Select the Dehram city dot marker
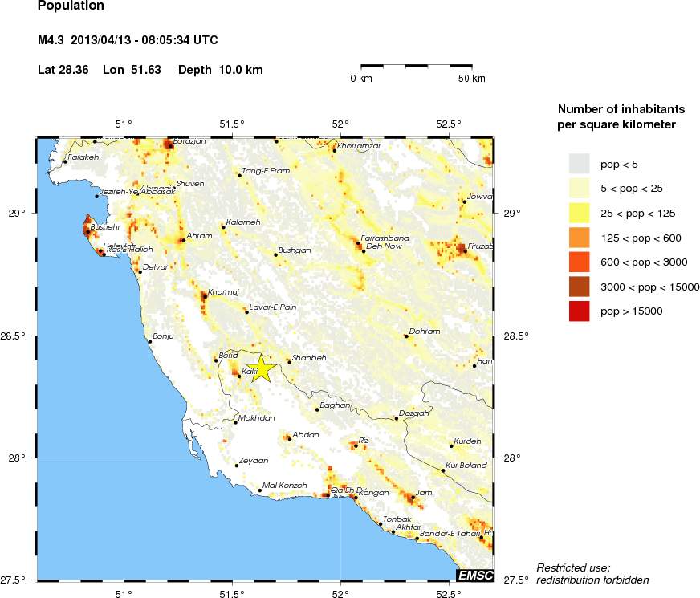The width and height of the screenshot is (700, 598). [x=406, y=336]
